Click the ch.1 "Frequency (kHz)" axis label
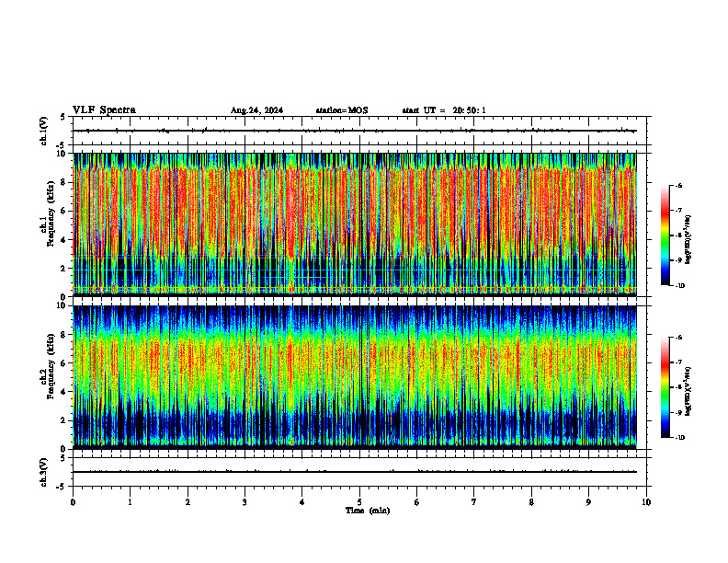 tap(51, 213)
